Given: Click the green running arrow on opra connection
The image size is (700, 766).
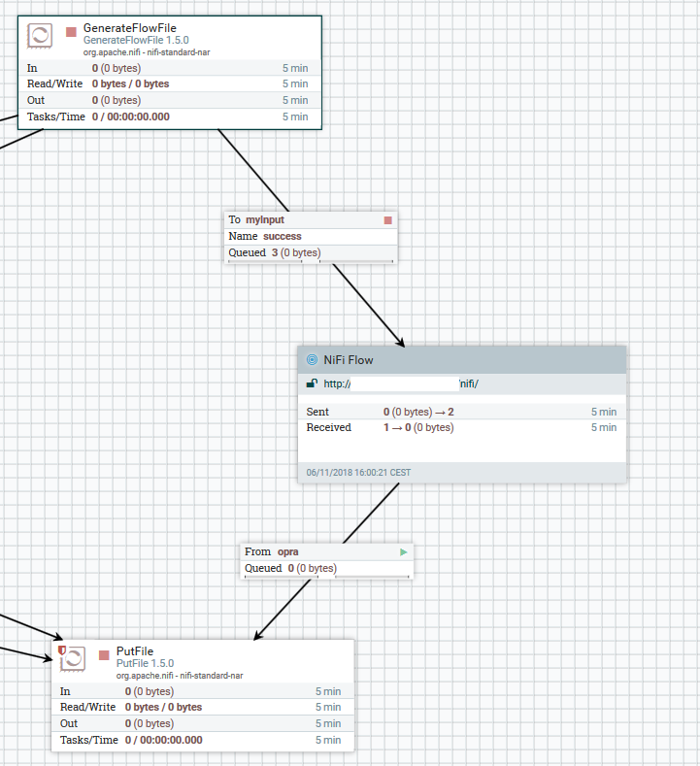Looking at the screenshot, I should [404, 552].
